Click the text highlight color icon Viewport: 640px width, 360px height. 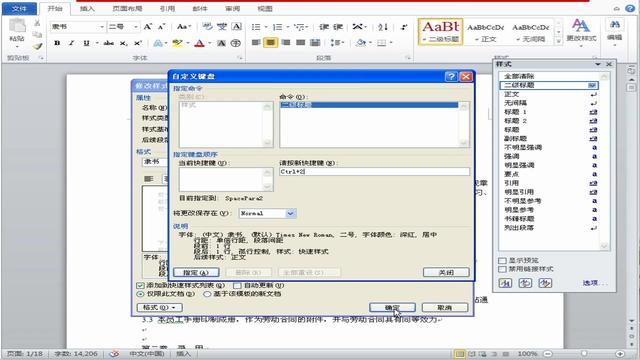[x=178, y=43]
